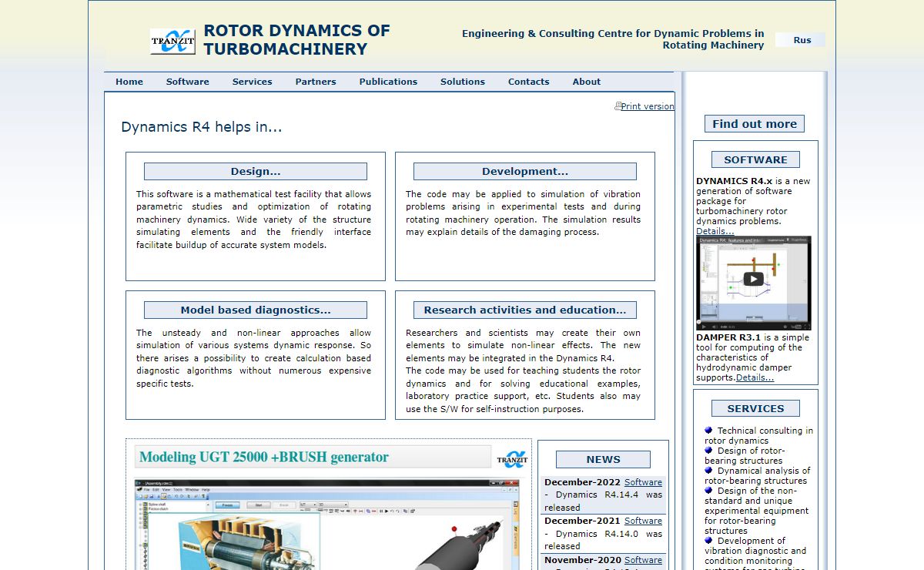Viewport: 924px width, 570px height.
Task: Open Research activities and education... heading
Action: coord(525,310)
